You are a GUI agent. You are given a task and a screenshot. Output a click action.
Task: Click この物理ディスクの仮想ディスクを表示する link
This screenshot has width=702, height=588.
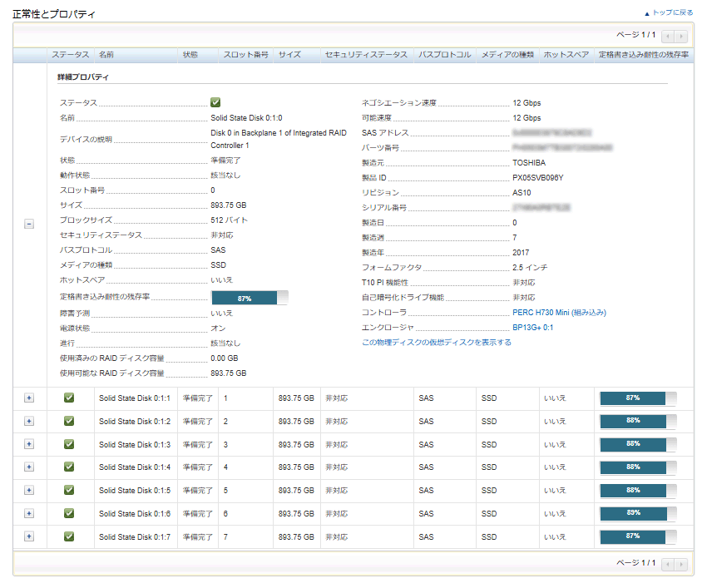437,343
